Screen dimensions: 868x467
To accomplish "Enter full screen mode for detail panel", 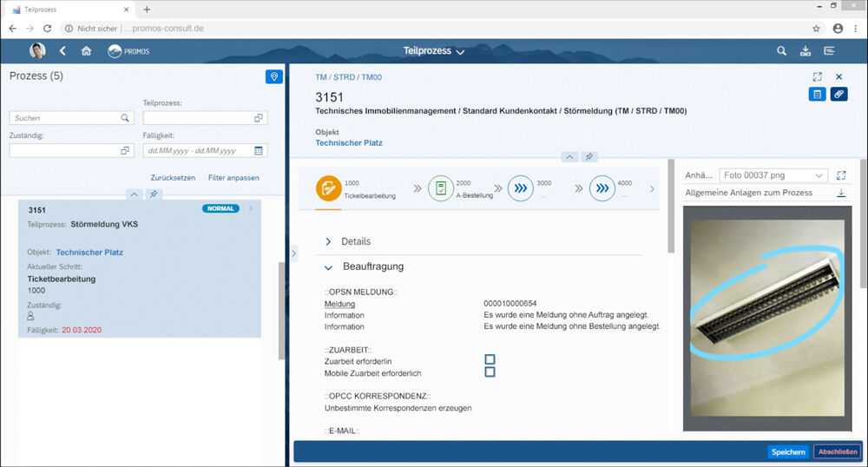I will 817,77.
